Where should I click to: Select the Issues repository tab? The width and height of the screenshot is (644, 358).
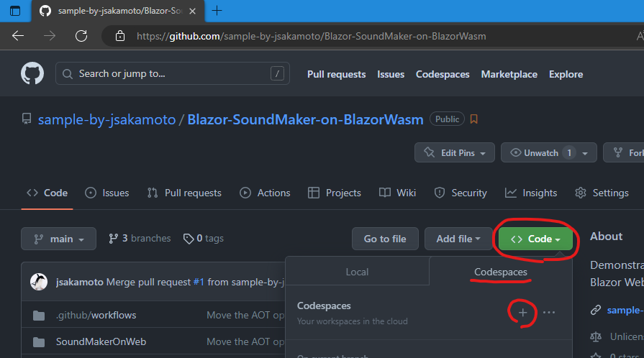(106, 193)
